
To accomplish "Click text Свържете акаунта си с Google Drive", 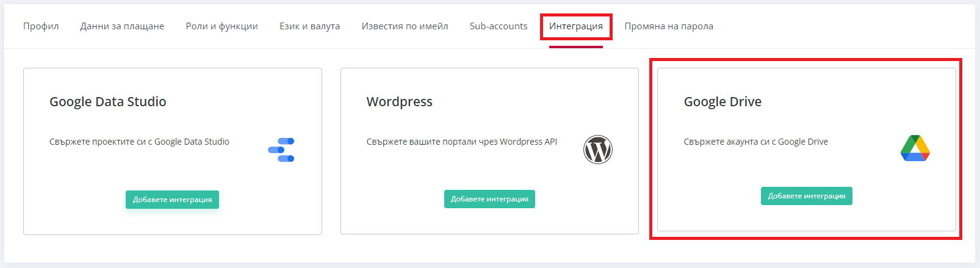I will [756, 142].
